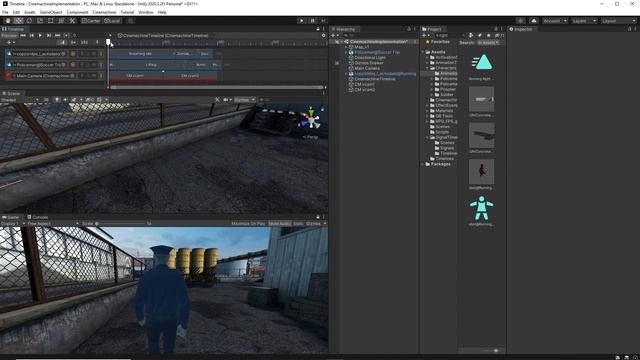Select the Lifting animation clip

(151, 64)
